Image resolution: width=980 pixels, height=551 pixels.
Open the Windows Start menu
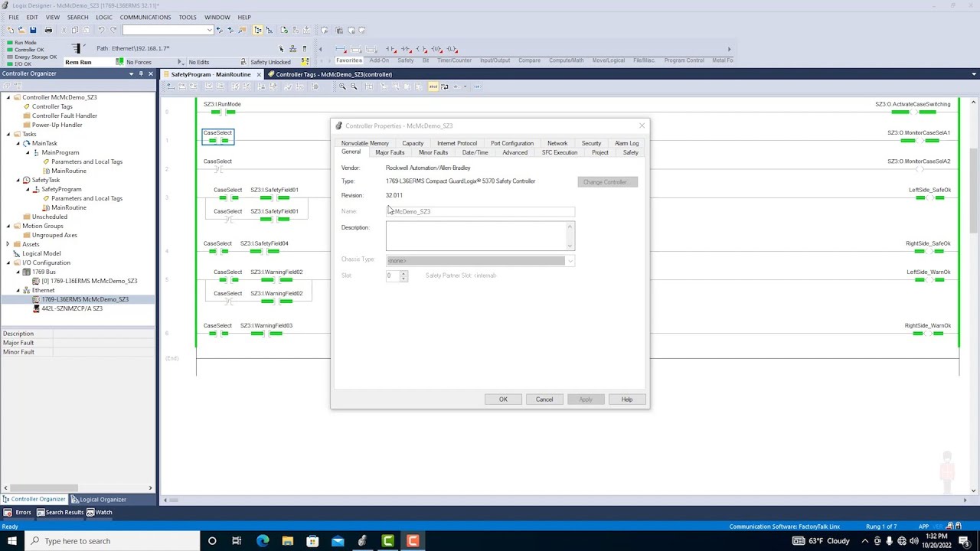11,541
